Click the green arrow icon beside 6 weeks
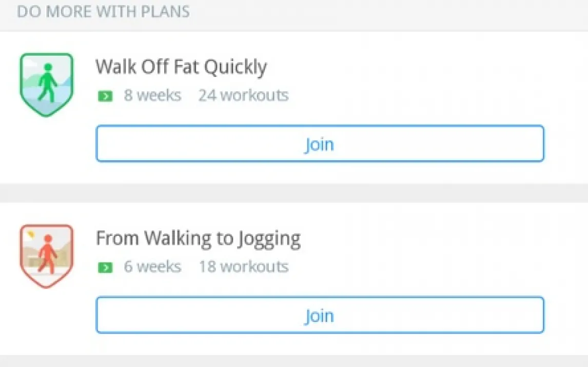 [105, 267]
